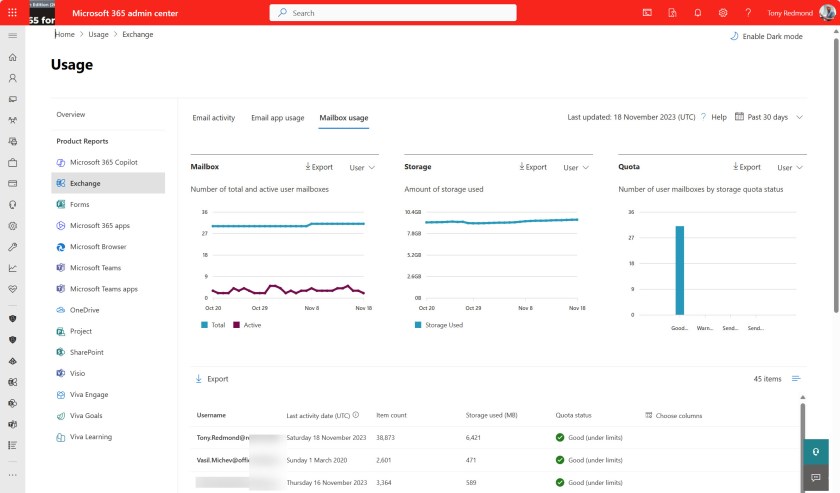Open the Past 30 days date range dropdown

pyautogui.click(x=768, y=117)
